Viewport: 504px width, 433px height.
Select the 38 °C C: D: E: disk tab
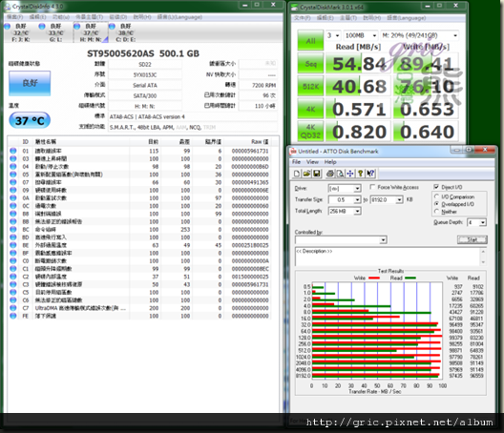coord(125,32)
